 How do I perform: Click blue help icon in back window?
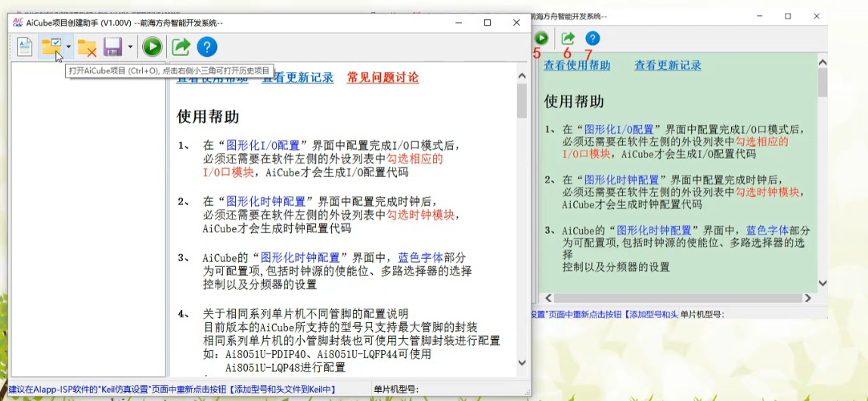[592, 39]
